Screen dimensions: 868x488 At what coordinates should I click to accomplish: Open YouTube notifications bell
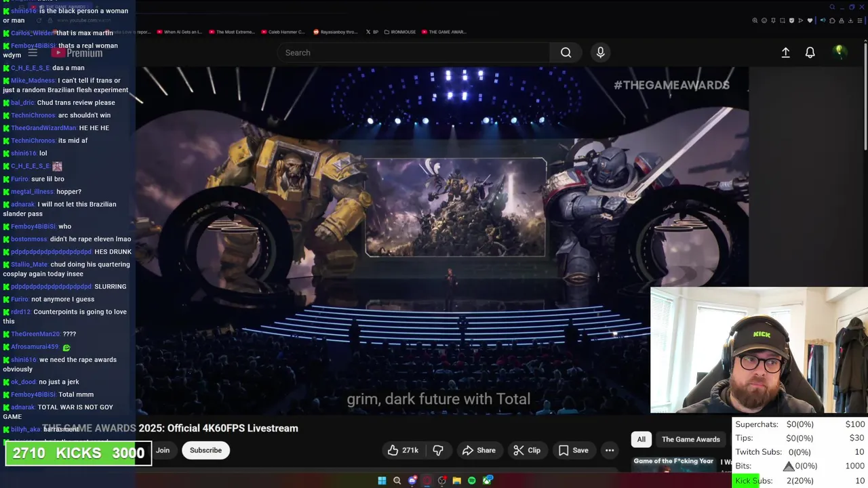810,53
